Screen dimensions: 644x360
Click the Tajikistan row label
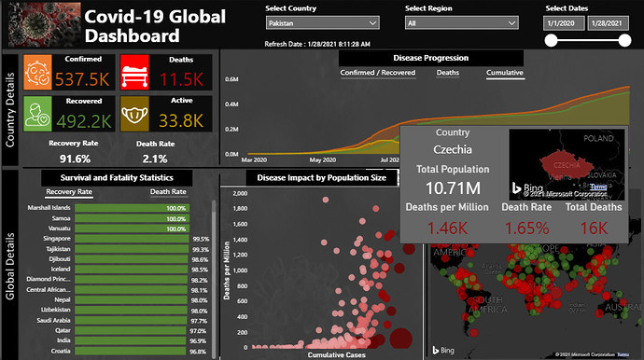pyautogui.click(x=58, y=249)
